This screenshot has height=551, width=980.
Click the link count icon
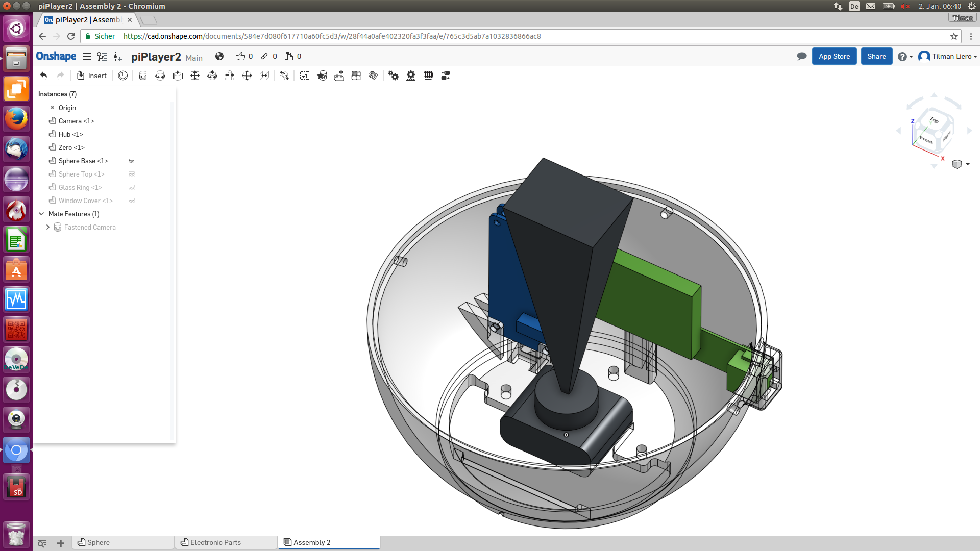pos(264,56)
